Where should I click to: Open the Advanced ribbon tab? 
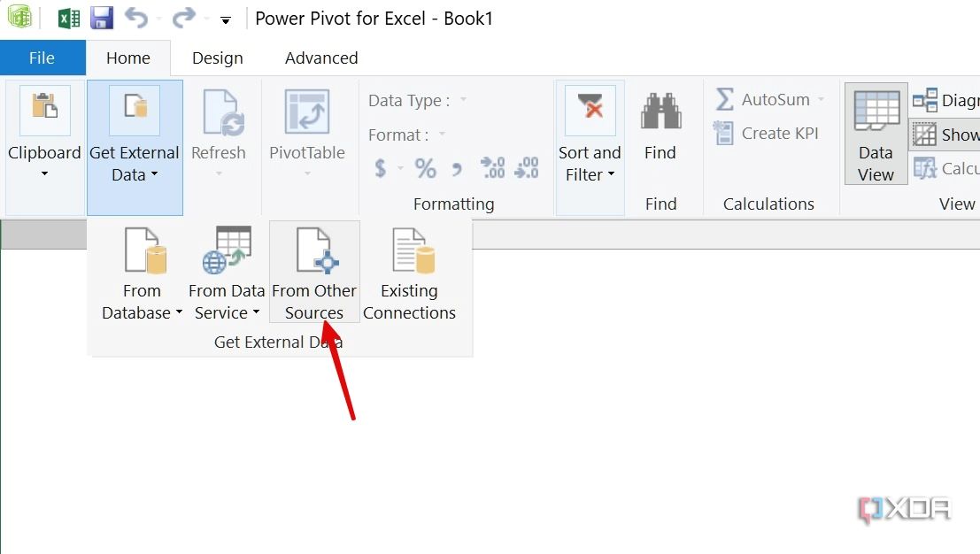[320, 58]
